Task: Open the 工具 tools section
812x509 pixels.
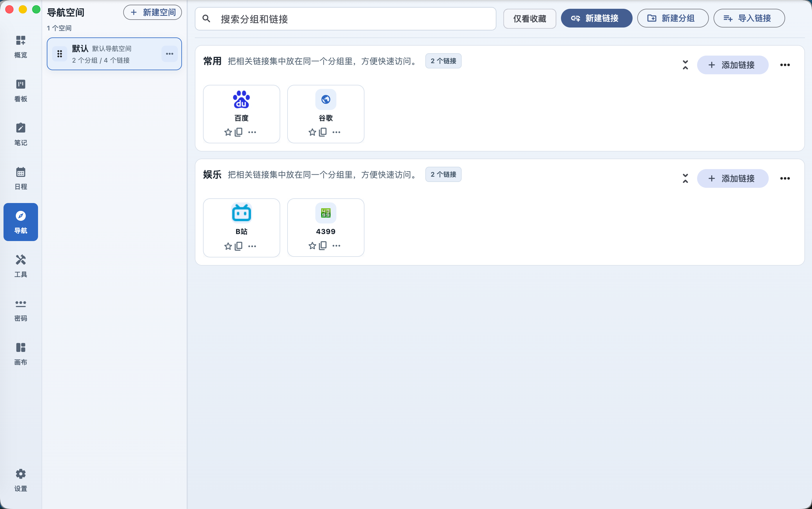Action: coord(20,266)
